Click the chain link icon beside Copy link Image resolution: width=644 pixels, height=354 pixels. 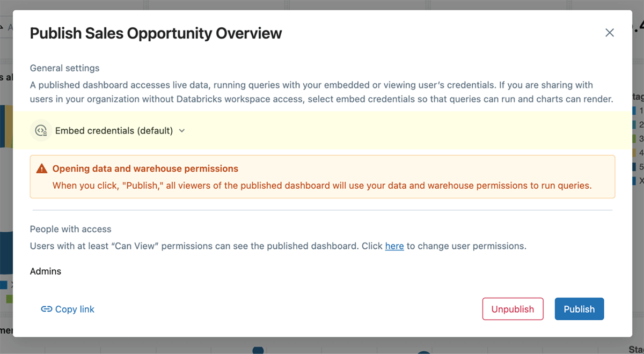tap(47, 309)
